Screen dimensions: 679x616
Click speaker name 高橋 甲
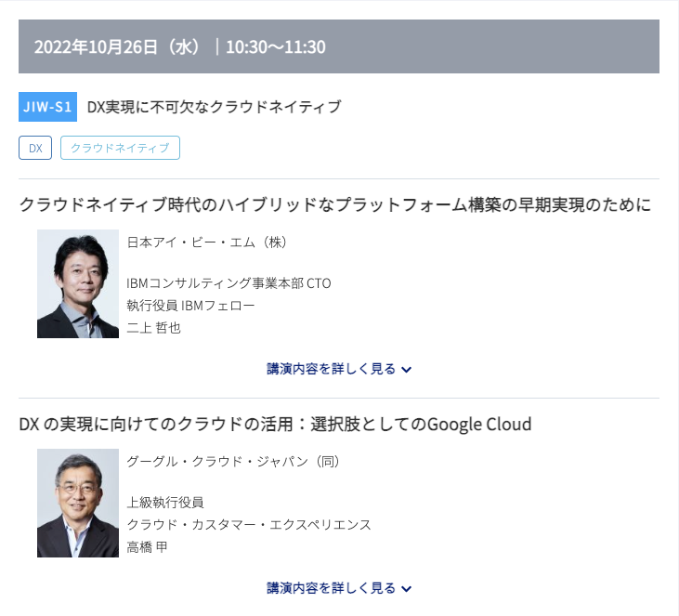click(x=147, y=546)
